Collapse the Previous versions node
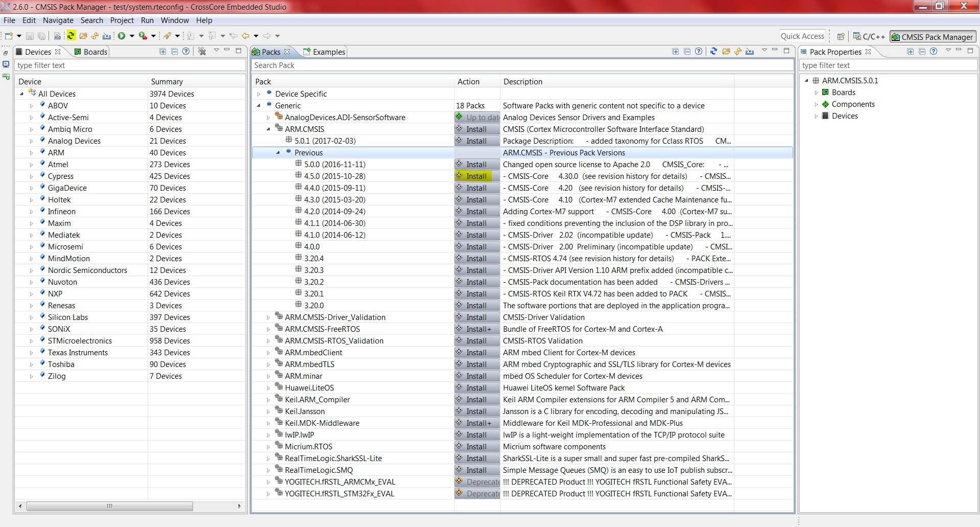The width and height of the screenshot is (980, 527). [x=278, y=153]
